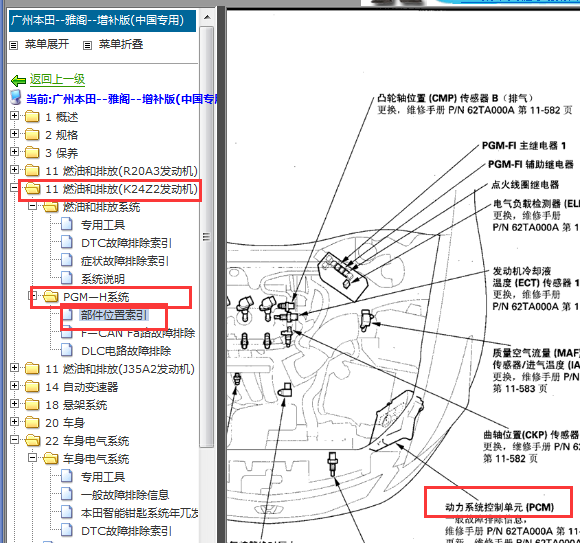Click folder icon for 18 悬架系统

pyautogui.click(x=32, y=404)
